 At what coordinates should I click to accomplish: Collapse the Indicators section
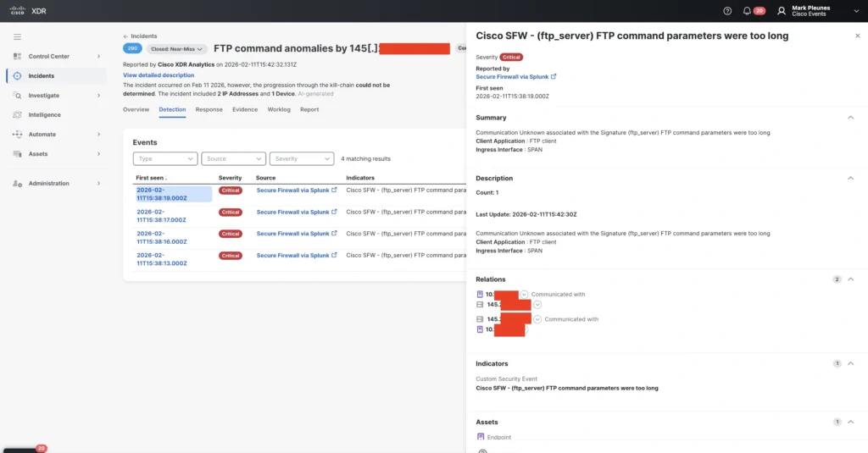850,364
